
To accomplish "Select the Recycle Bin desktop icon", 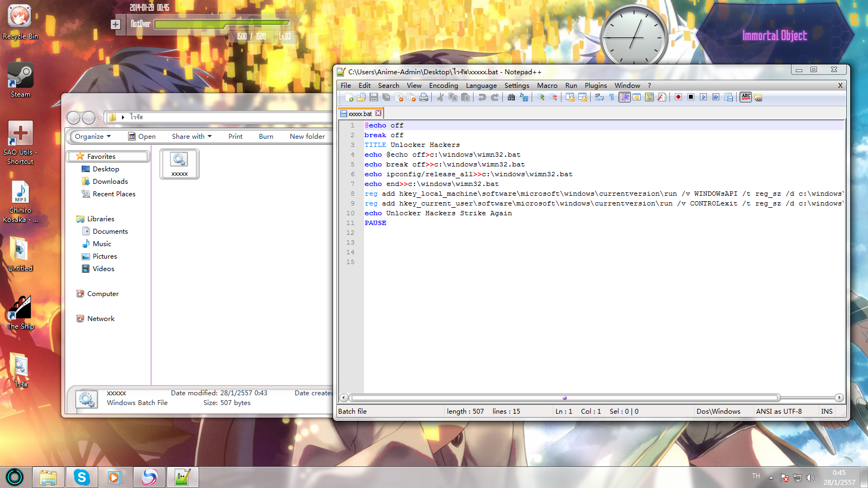I will [20, 22].
